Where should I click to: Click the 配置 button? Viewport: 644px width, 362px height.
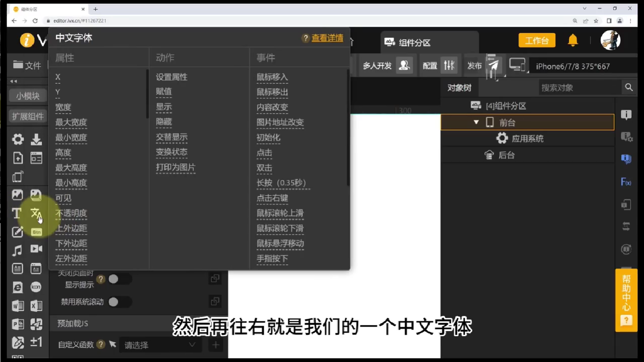tap(439, 66)
